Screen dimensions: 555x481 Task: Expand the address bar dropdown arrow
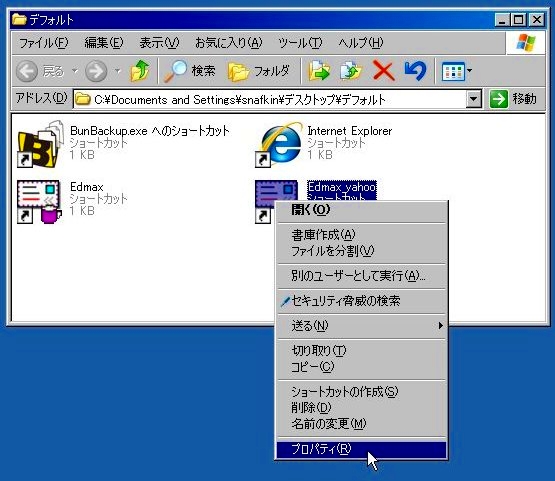[x=474, y=99]
